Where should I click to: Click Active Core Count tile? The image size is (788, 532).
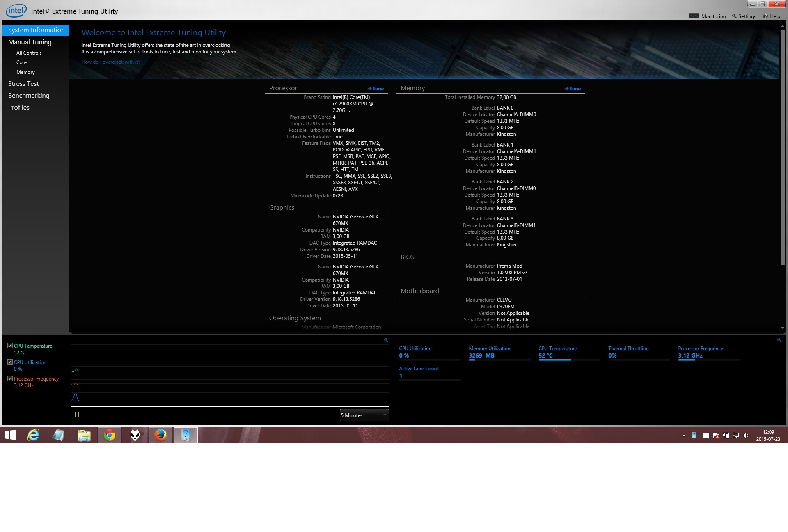pyautogui.click(x=430, y=373)
